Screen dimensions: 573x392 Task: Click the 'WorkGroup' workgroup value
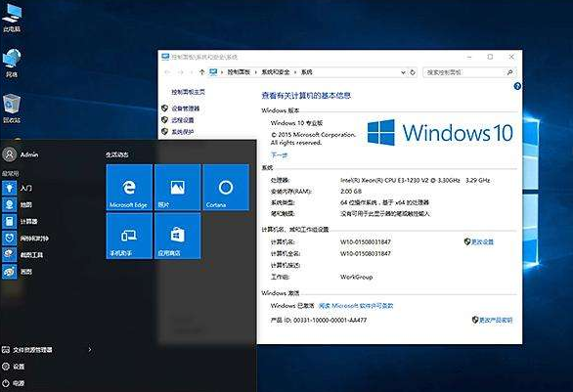356,277
